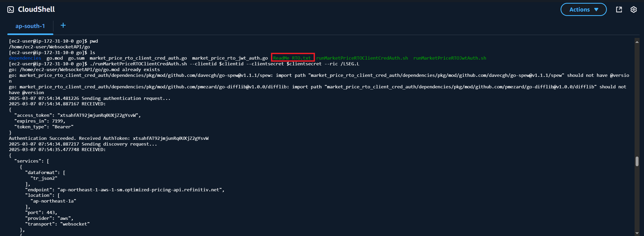Click runMarketPriceRTOJwtAuth.sh file name
This screenshot has height=236, width=644.
point(450,58)
